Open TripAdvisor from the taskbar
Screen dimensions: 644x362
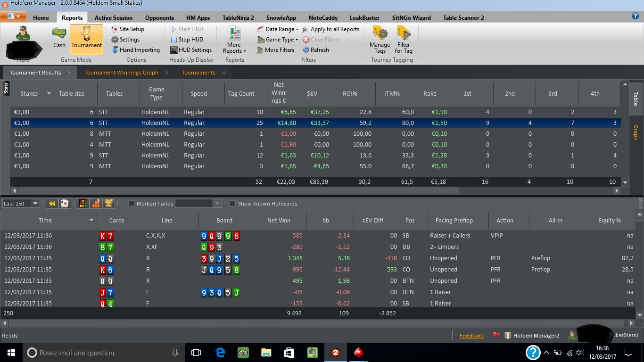coord(243,352)
